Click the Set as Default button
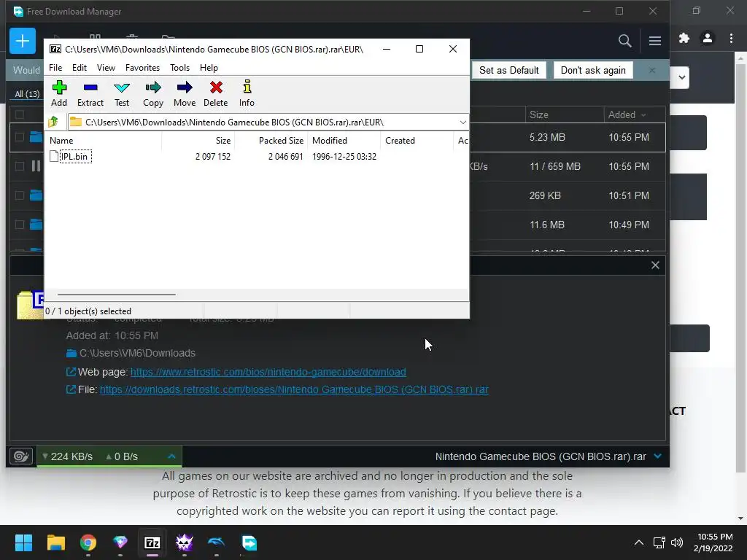The height and width of the screenshot is (560, 747). (508, 71)
